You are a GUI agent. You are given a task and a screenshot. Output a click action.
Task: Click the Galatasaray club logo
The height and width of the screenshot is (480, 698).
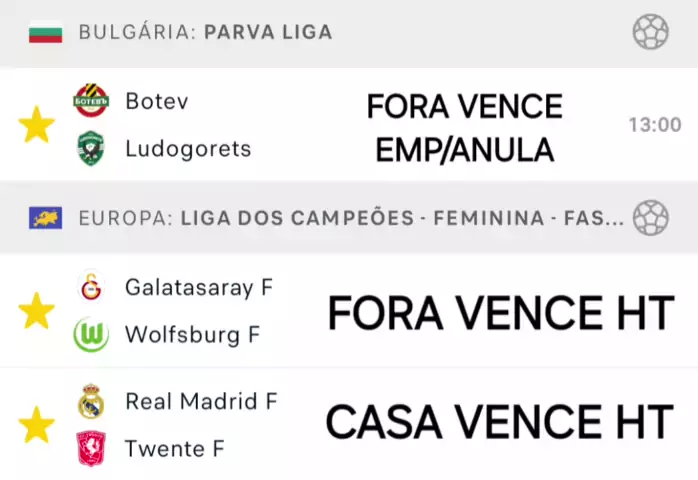(x=90, y=288)
